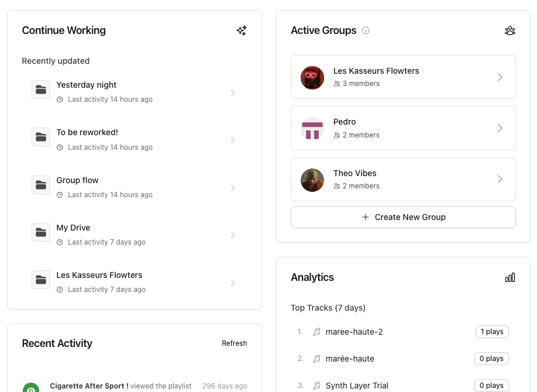The width and height of the screenshot is (537, 392).
Task: Click the Theo Vibes group avatar
Action: tap(312, 180)
